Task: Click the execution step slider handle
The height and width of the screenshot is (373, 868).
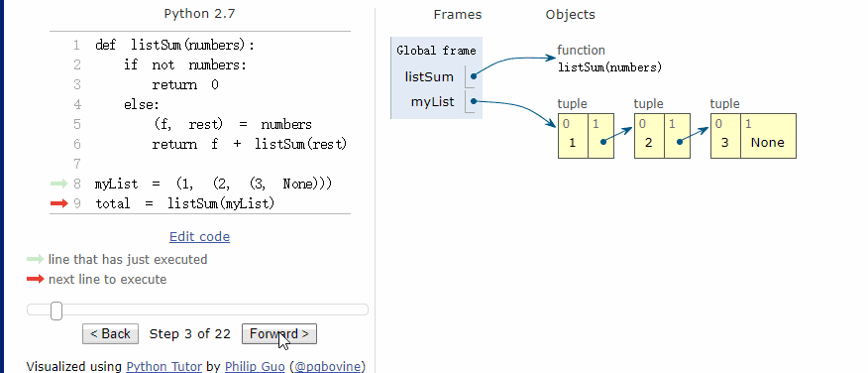Action: point(55,311)
